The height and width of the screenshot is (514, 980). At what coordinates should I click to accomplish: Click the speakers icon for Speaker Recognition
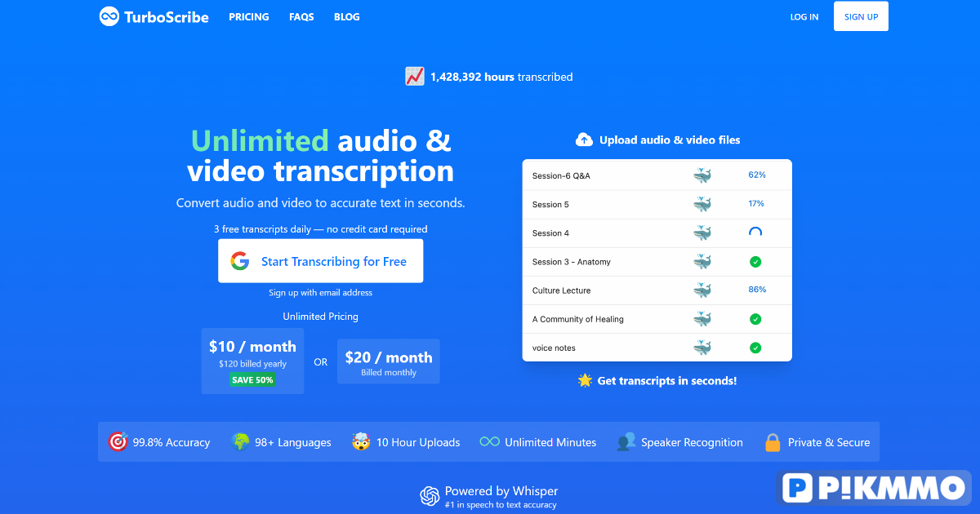pos(626,441)
